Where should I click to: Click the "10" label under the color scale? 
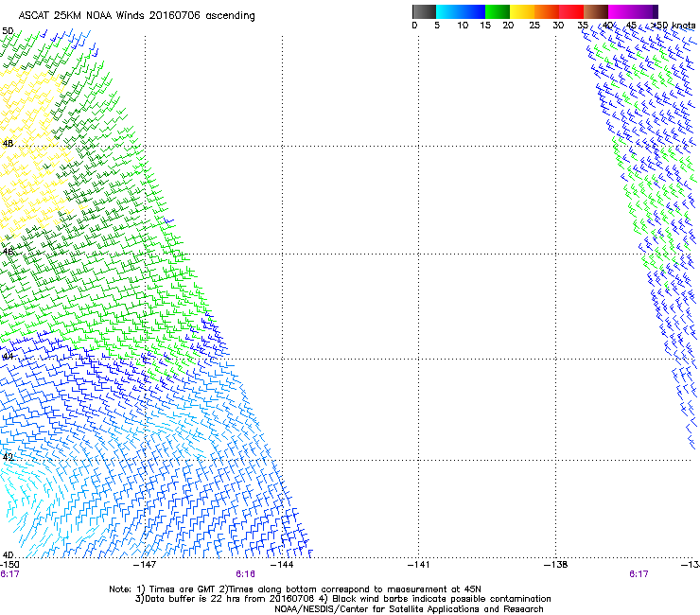tap(463, 26)
